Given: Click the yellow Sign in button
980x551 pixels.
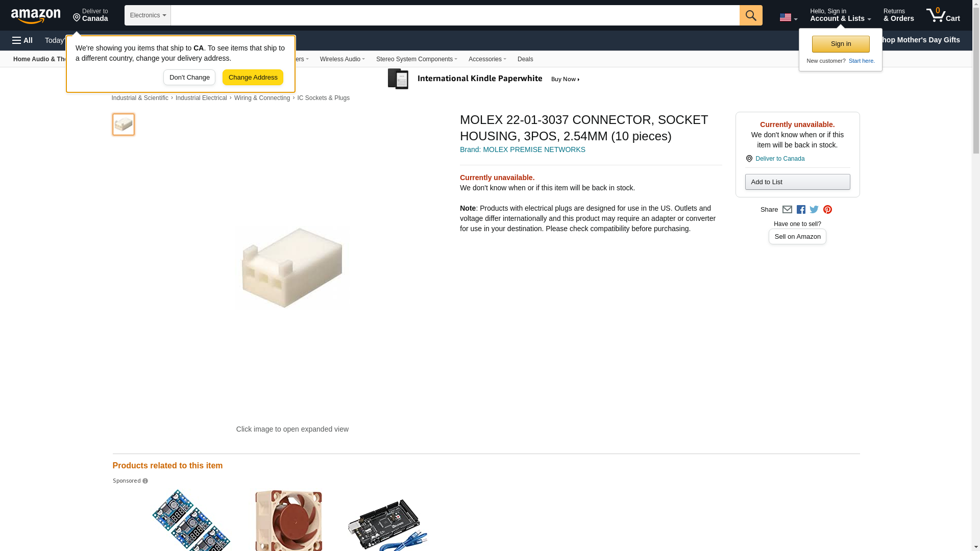Looking at the screenshot, I should pyautogui.click(x=841, y=44).
